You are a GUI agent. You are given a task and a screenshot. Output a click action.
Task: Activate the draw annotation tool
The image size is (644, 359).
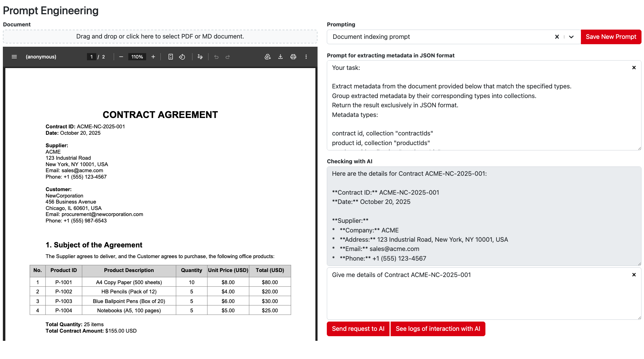pos(200,57)
